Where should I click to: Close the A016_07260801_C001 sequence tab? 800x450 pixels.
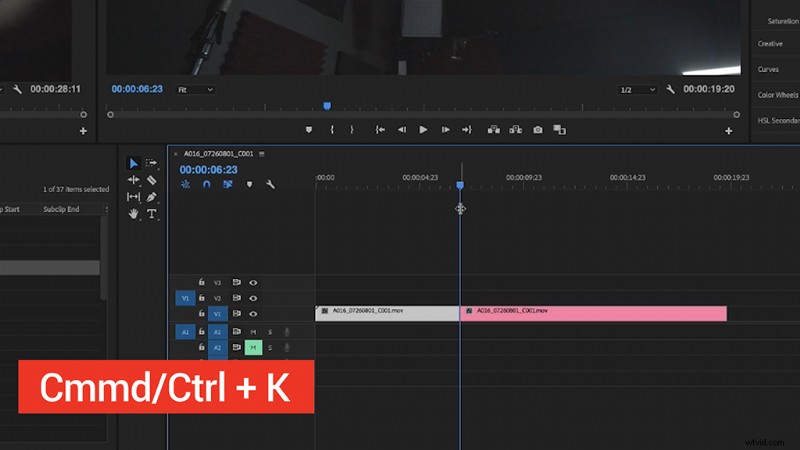coord(176,154)
